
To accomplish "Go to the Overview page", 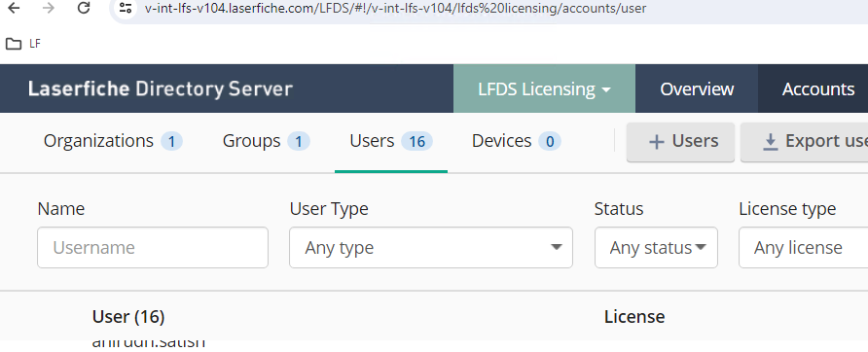I will point(697,88).
